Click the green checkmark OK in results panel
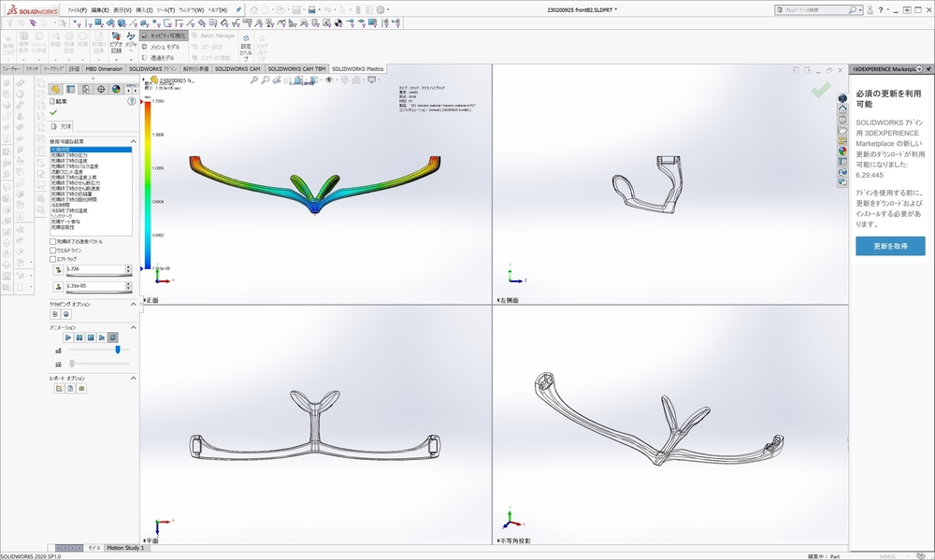The height and width of the screenshot is (560, 935). pos(53,112)
